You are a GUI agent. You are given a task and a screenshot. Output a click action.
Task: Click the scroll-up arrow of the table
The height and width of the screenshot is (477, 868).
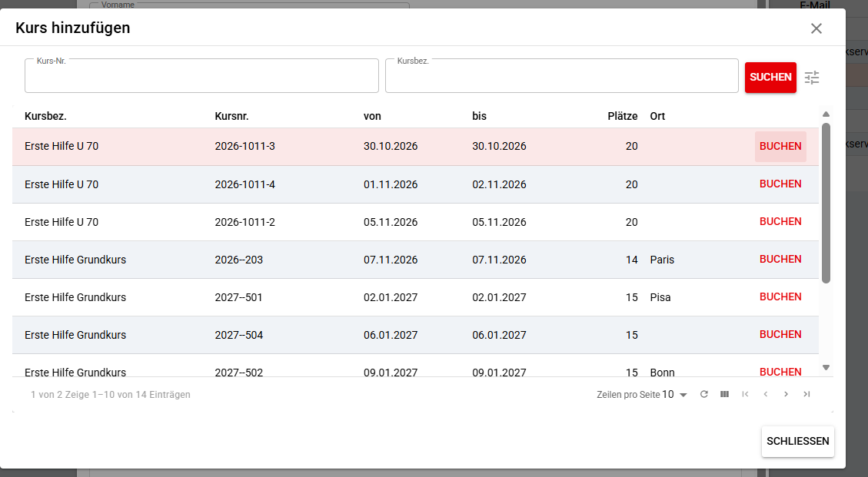pos(826,114)
